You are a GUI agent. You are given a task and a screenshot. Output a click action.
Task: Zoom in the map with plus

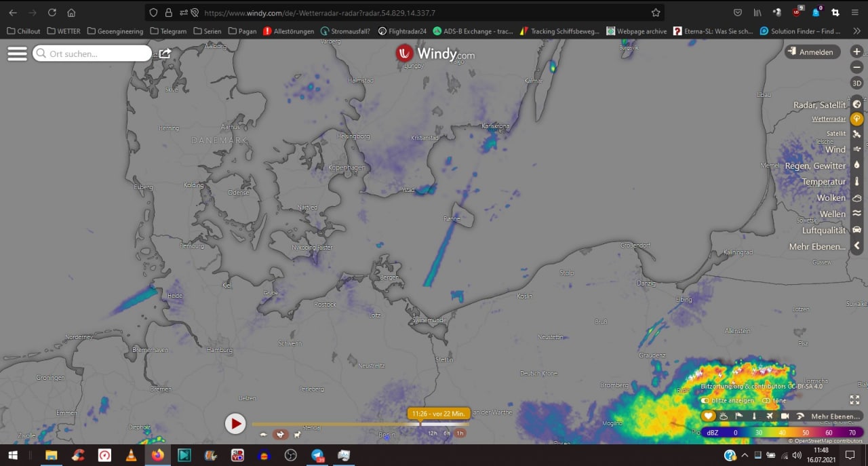[857, 52]
